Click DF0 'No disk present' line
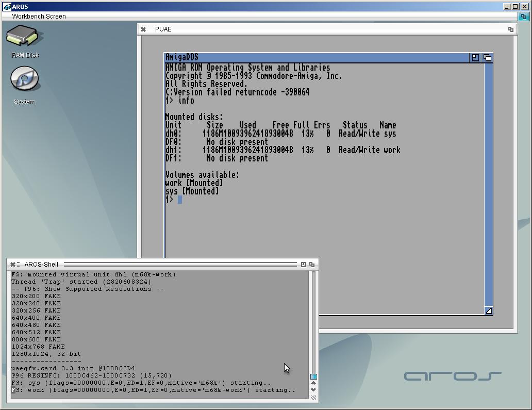The width and height of the screenshot is (532, 410). [217, 142]
